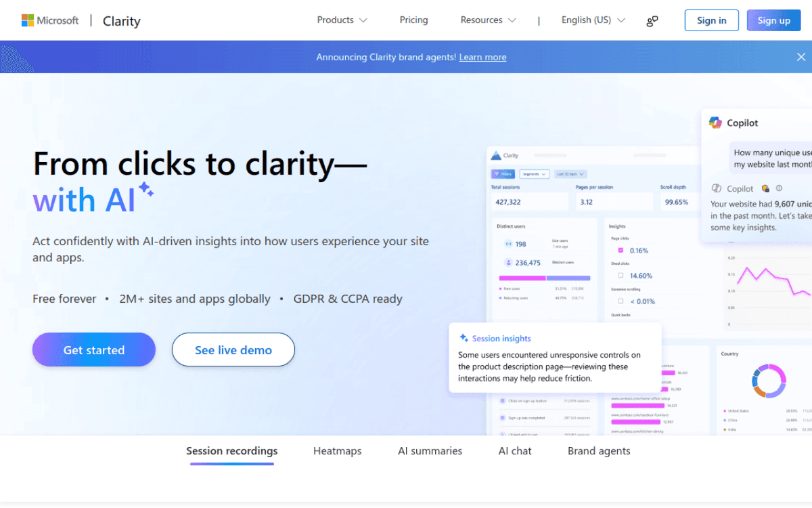Click the info icon next to Copilot

[x=779, y=188]
